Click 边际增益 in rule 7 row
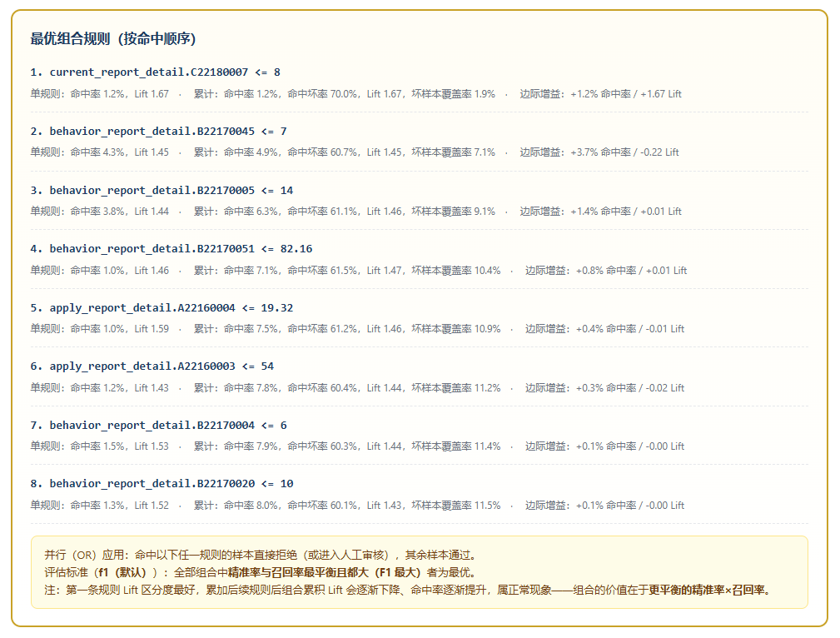840x638 pixels. click(x=605, y=446)
